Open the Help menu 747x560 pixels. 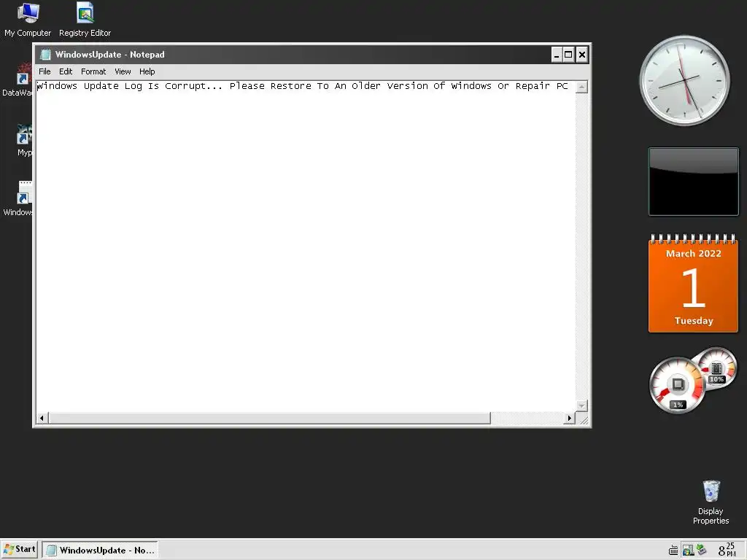pos(147,71)
